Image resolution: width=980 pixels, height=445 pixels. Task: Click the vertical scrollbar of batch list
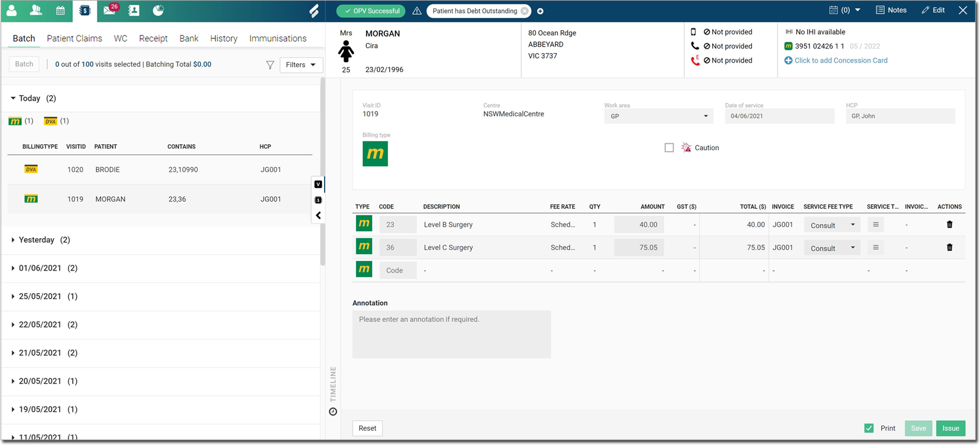323,171
